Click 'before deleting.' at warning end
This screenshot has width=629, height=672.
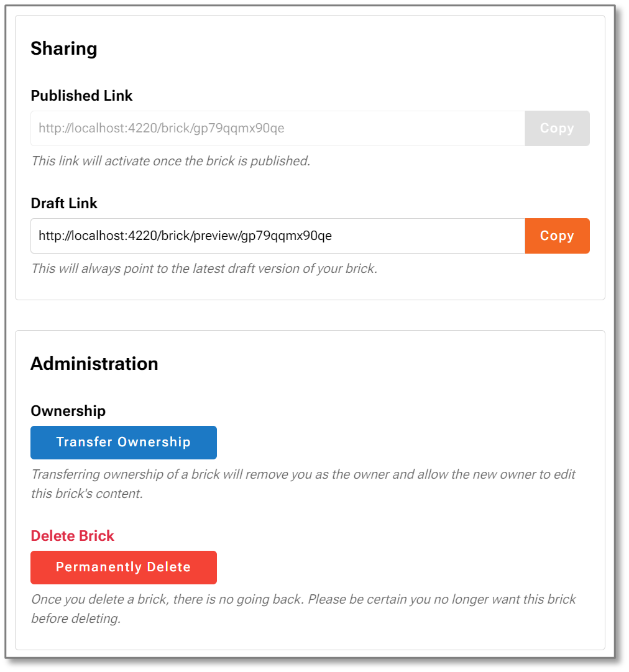pyautogui.click(x=76, y=619)
